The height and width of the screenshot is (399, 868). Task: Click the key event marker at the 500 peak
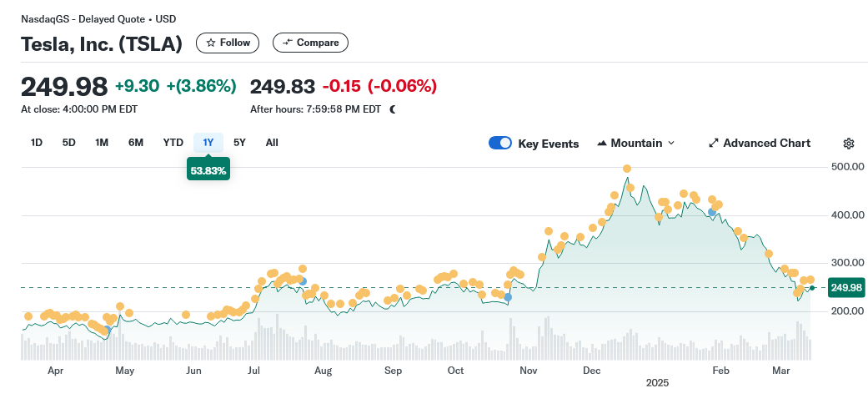coord(627,169)
